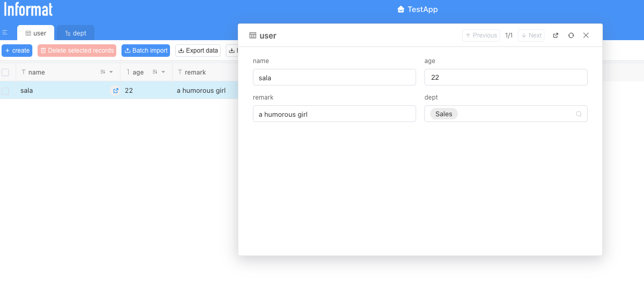Viewport: 644px width, 293px height.
Task: Open record in new window icon
Action: [555, 35]
